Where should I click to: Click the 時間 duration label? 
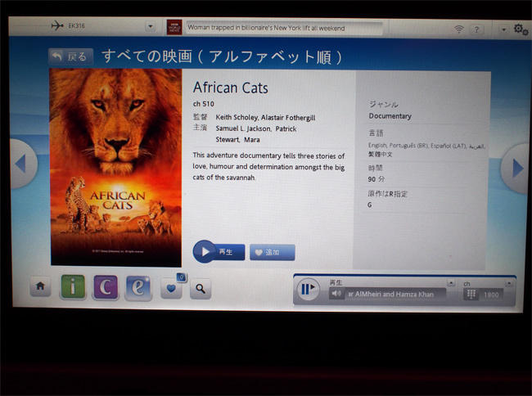tap(375, 168)
